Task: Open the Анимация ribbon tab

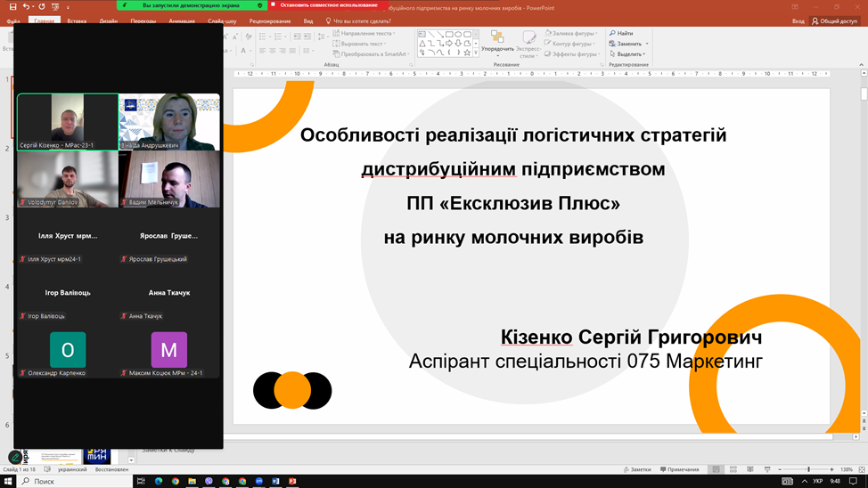Action: pyautogui.click(x=182, y=21)
